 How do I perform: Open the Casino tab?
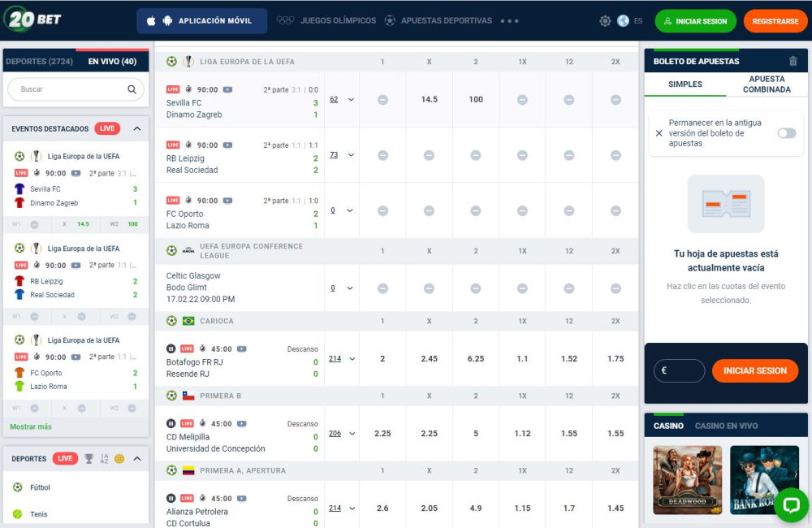[668, 426]
